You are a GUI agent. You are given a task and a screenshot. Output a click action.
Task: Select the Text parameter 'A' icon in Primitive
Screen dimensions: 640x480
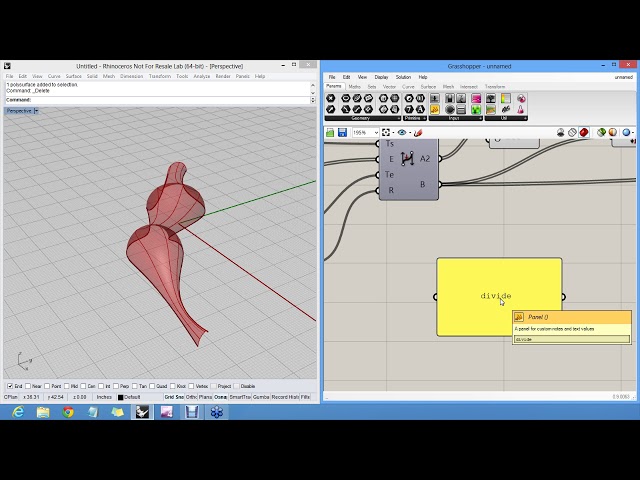coord(420,109)
